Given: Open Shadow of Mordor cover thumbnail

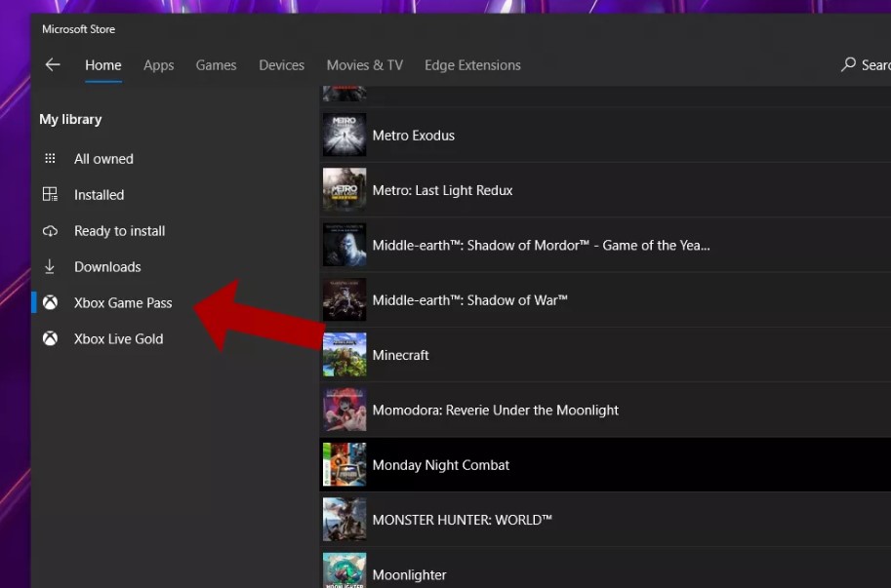Looking at the screenshot, I should (x=344, y=245).
